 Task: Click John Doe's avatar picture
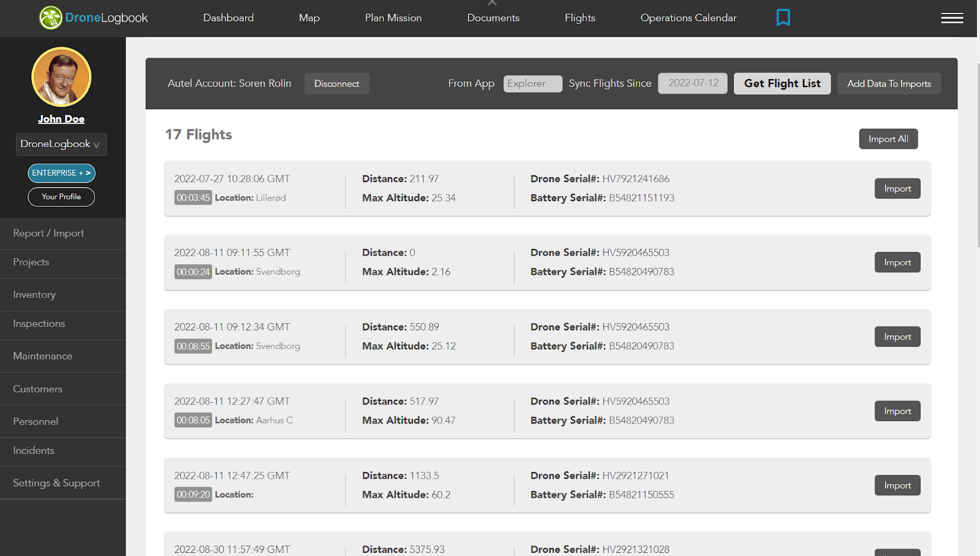[x=61, y=77]
